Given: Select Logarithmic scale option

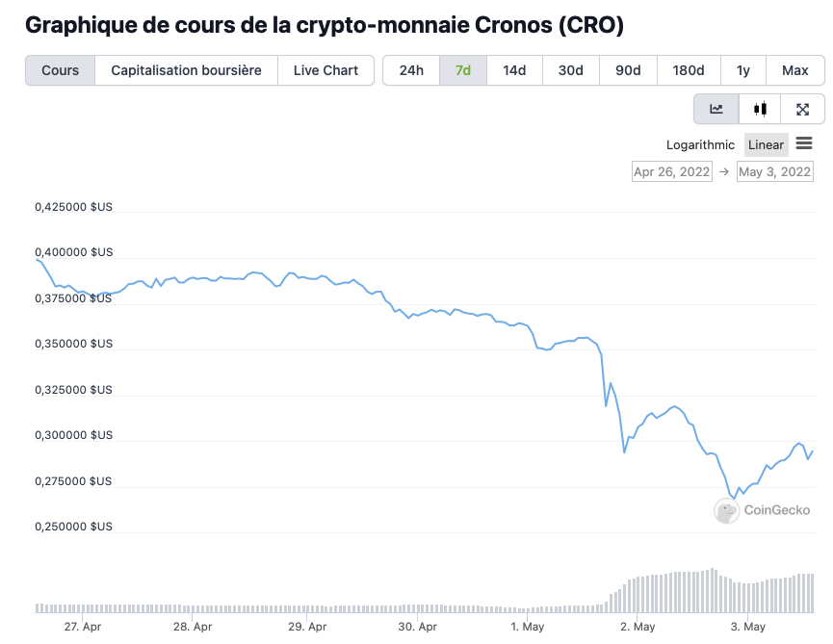Looking at the screenshot, I should click(x=700, y=145).
